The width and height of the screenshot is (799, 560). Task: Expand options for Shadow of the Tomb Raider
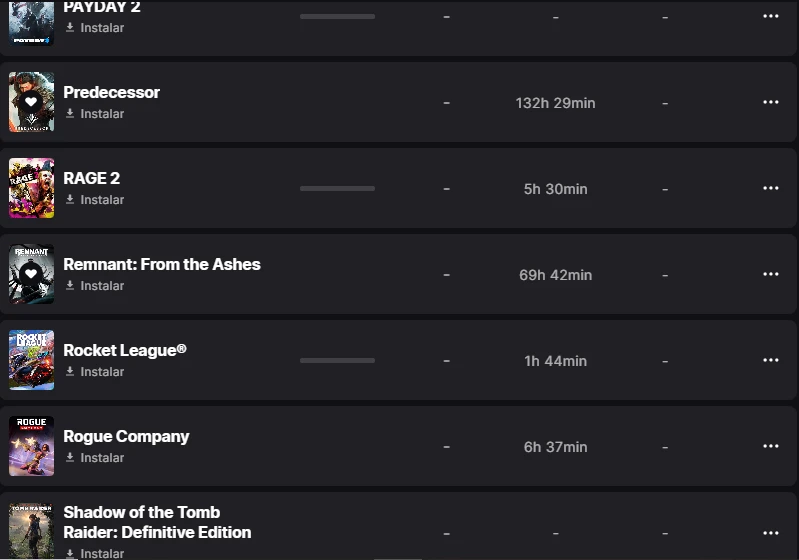point(770,533)
